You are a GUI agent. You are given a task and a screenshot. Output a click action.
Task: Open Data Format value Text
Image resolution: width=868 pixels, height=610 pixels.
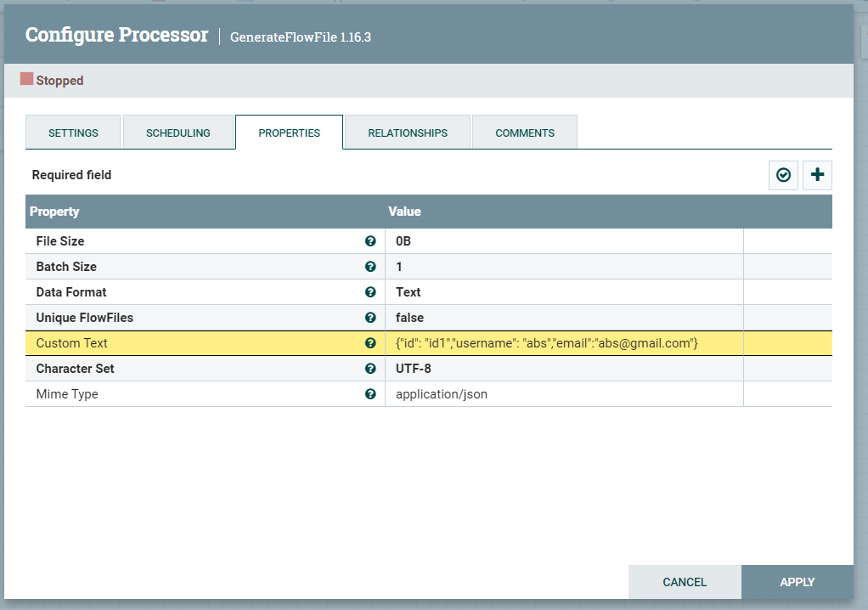click(x=409, y=292)
